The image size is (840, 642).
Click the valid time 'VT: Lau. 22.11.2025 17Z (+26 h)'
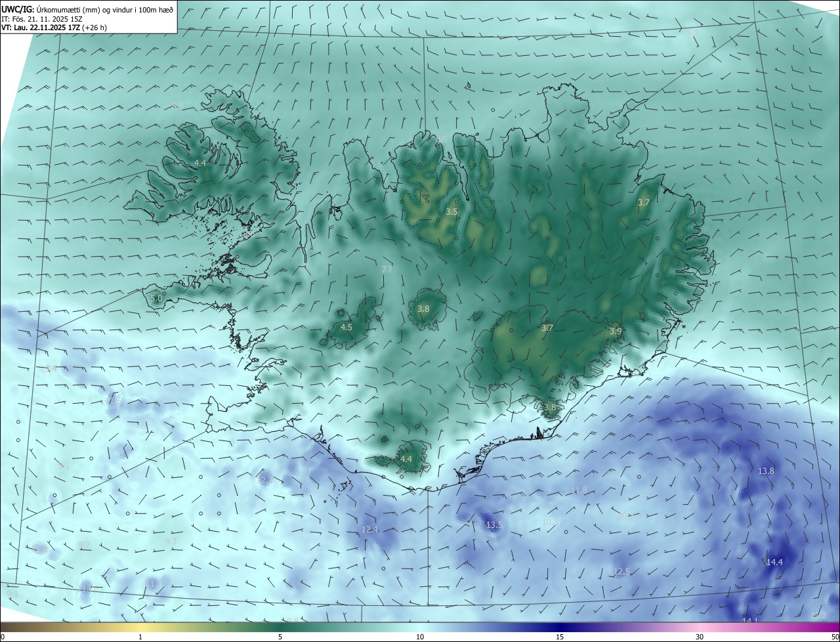coord(54,28)
